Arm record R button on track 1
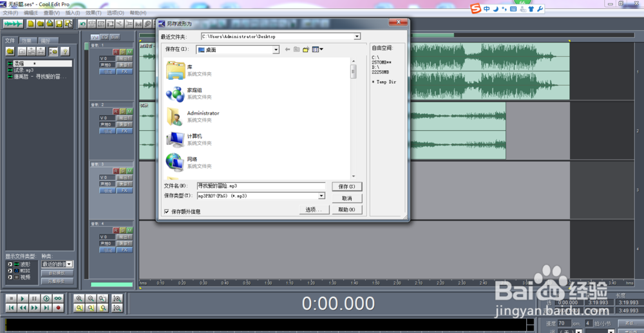Viewport: 644px width, 333px height. pyautogui.click(x=116, y=52)
